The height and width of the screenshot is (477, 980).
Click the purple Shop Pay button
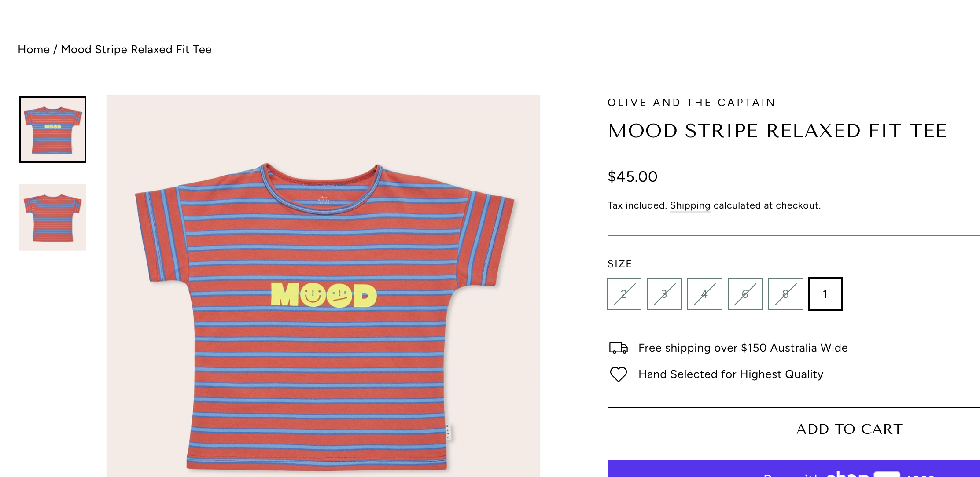(793, 470)
